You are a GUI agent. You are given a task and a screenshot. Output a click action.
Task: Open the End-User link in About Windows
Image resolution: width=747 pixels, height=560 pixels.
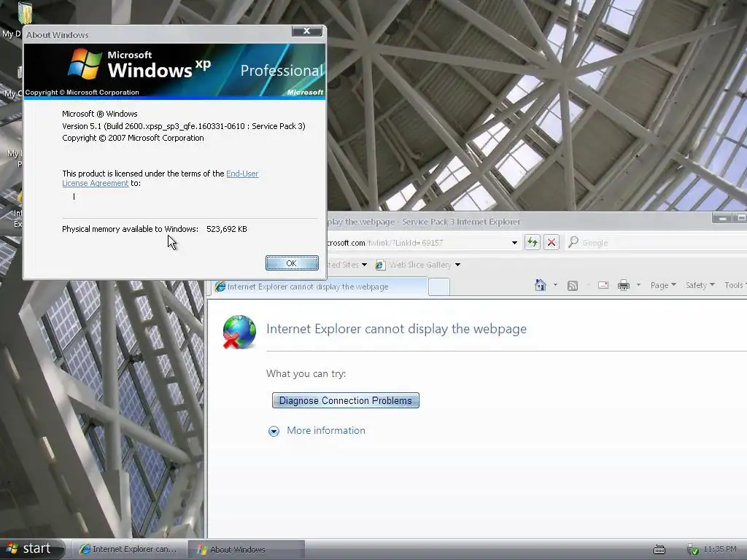(242, 174)
